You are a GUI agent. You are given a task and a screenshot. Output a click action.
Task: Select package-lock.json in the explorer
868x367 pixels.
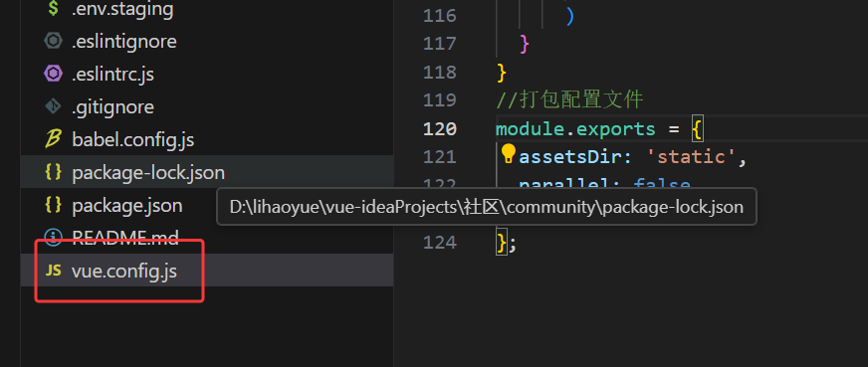point(206,172)
